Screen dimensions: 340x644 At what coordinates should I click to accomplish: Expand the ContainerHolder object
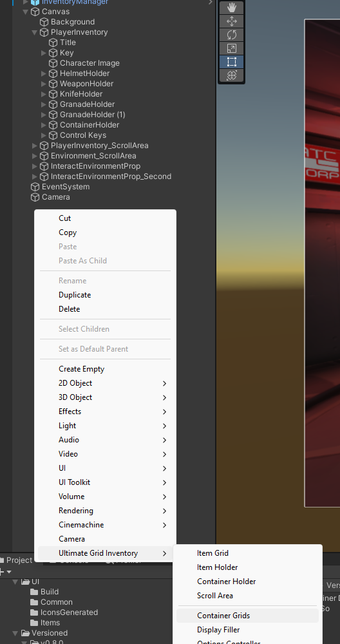click(x=44, y=125)
